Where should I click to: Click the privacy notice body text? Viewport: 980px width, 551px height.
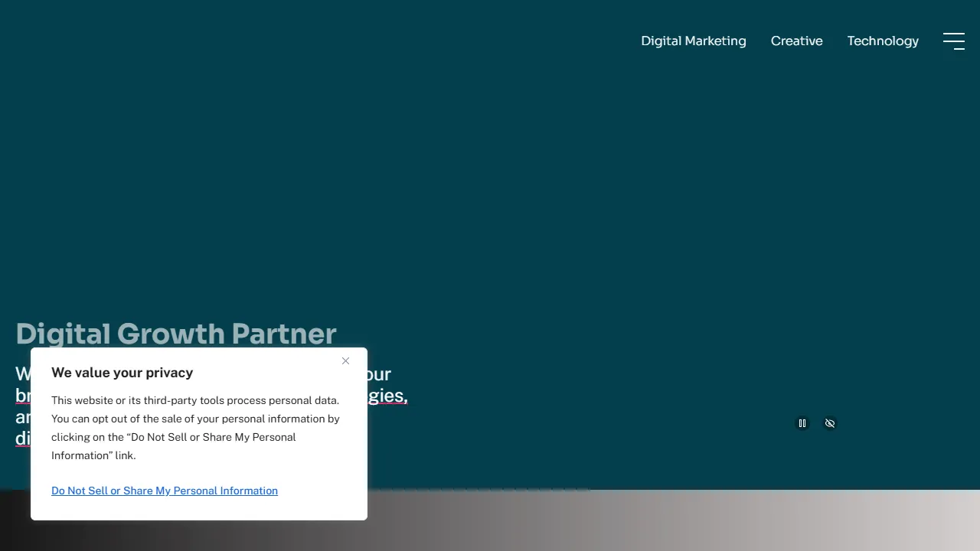[195, 428]
